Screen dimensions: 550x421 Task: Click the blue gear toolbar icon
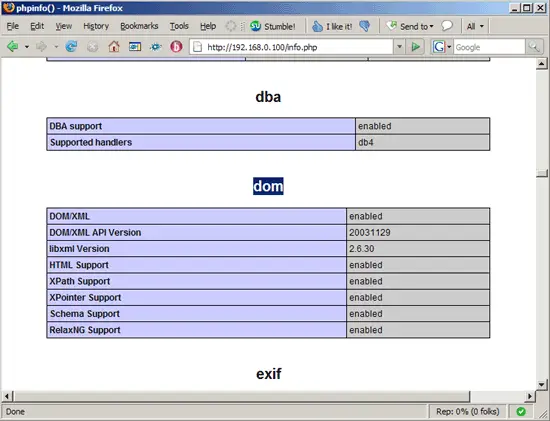(x=155, y=47)
